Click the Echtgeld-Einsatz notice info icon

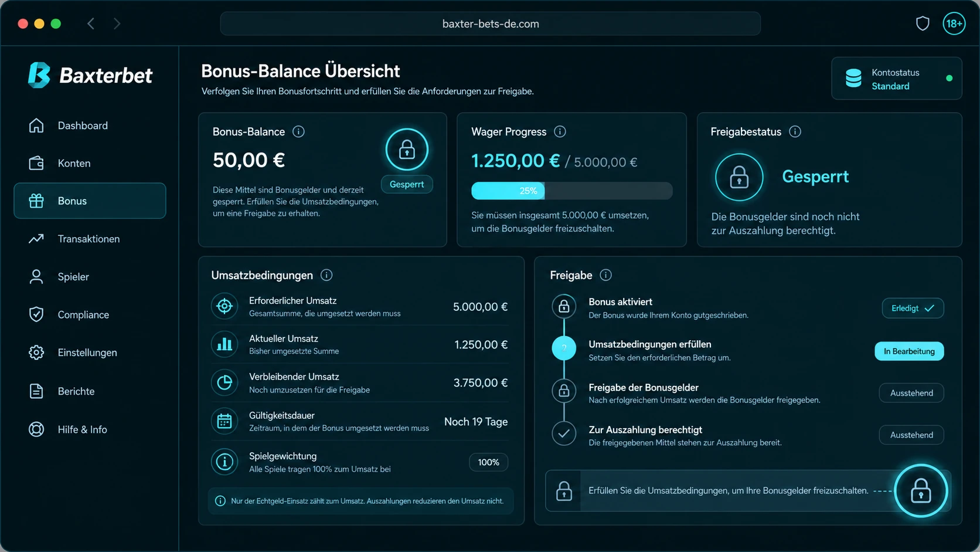coord(220,501)
